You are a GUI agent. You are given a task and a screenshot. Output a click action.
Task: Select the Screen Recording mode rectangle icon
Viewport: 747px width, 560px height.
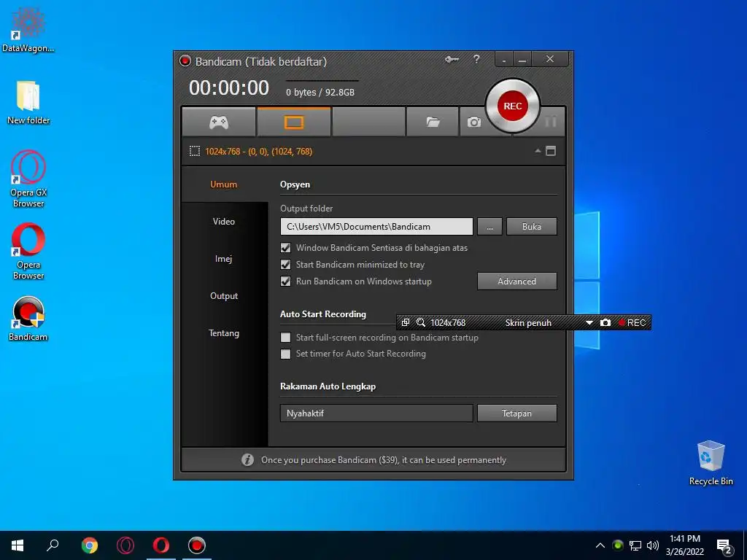(x=293, y=122)
